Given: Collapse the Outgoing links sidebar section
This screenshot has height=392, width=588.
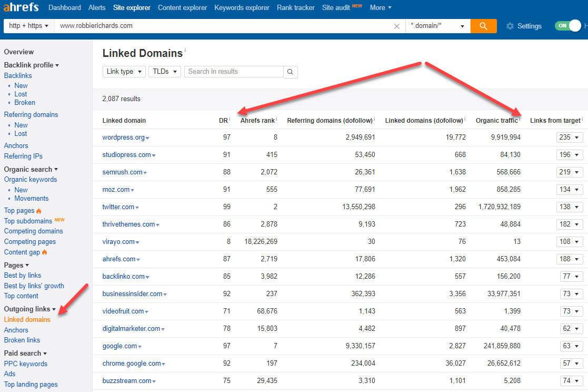Looking at the screenshot, I should point(29,309).
